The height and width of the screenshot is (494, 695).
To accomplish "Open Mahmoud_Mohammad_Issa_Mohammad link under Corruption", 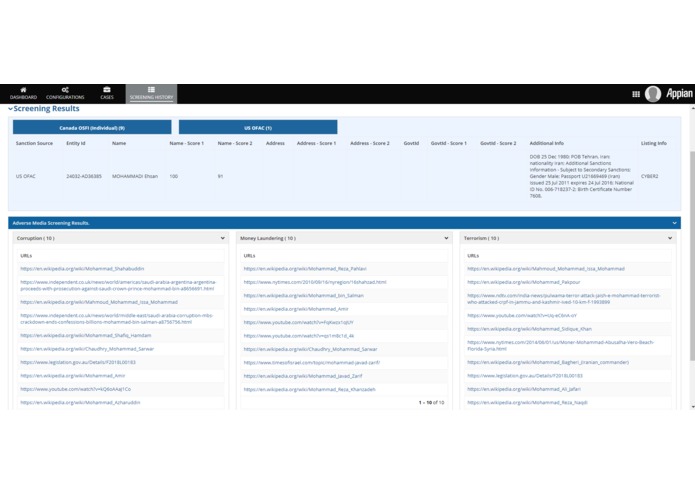I will point(99,302).
